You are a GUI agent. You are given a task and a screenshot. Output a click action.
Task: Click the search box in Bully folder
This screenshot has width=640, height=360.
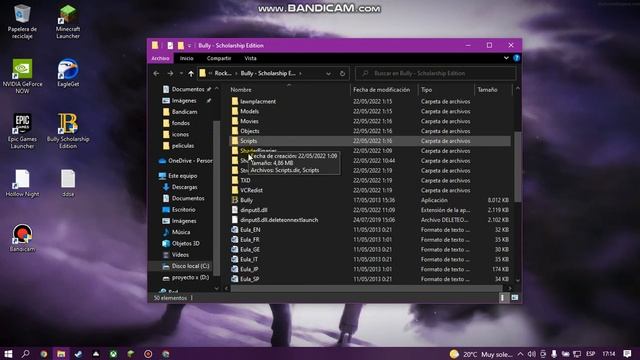click(x=436, y=73)
